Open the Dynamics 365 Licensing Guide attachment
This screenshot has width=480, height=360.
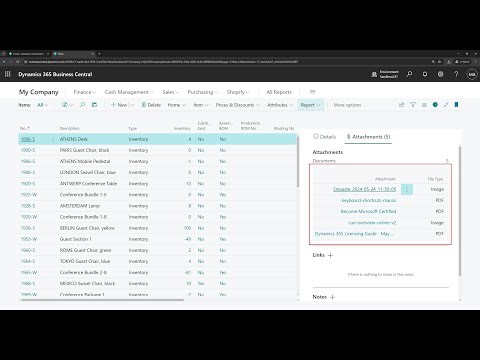(x=354, y=234)
